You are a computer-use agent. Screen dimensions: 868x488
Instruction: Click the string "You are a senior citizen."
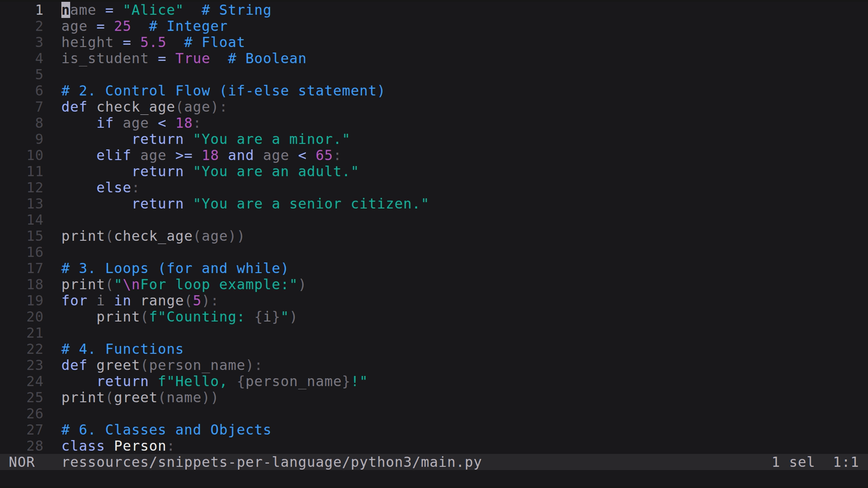coord(311,204)
